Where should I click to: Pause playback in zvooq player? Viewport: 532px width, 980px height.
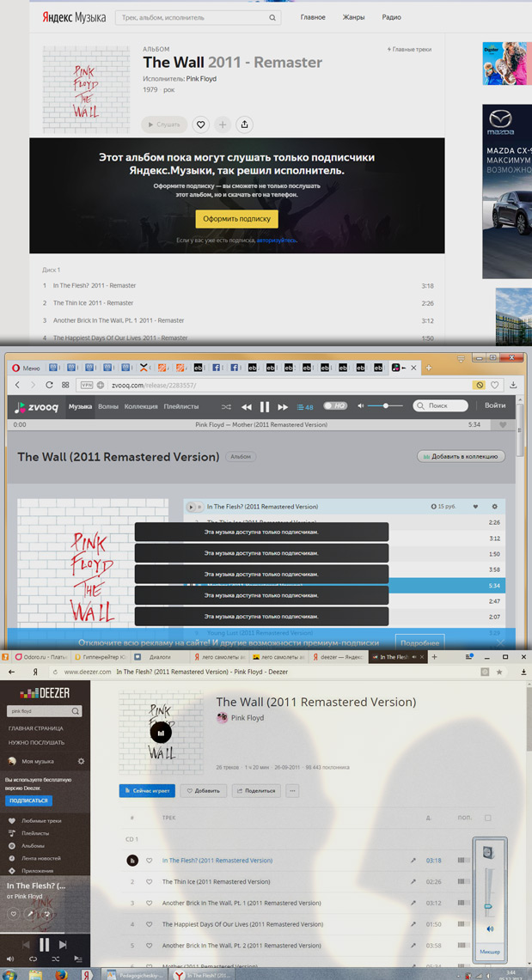[265, 407]
